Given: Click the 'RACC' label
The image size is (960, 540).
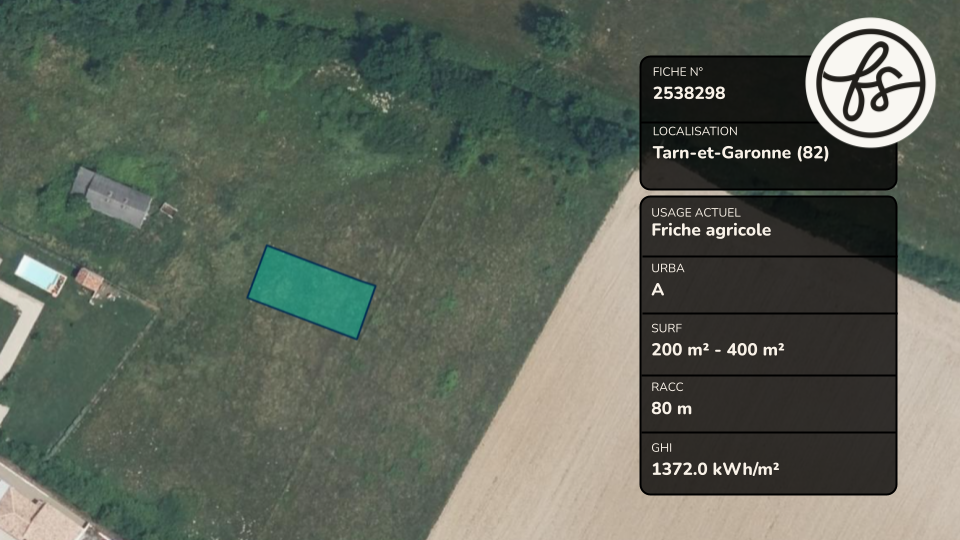Looking at the screenshot, I should coord(667,387).
